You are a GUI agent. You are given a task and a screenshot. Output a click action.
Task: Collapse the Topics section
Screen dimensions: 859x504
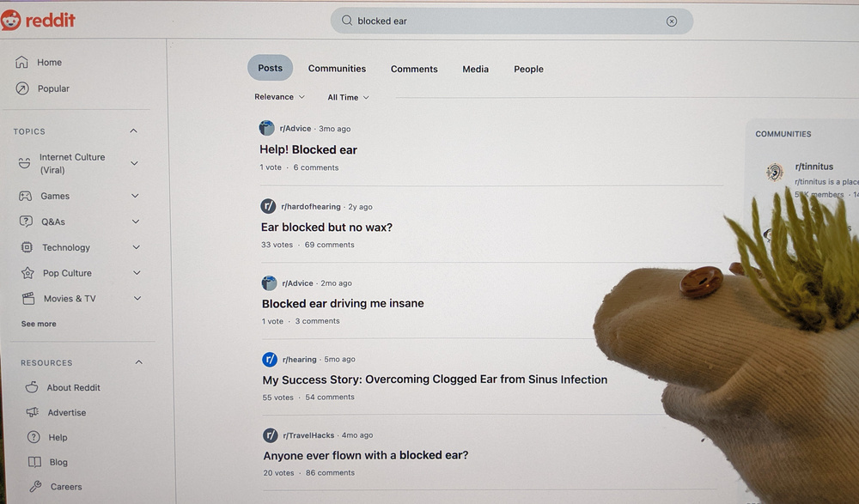(133, 131)
